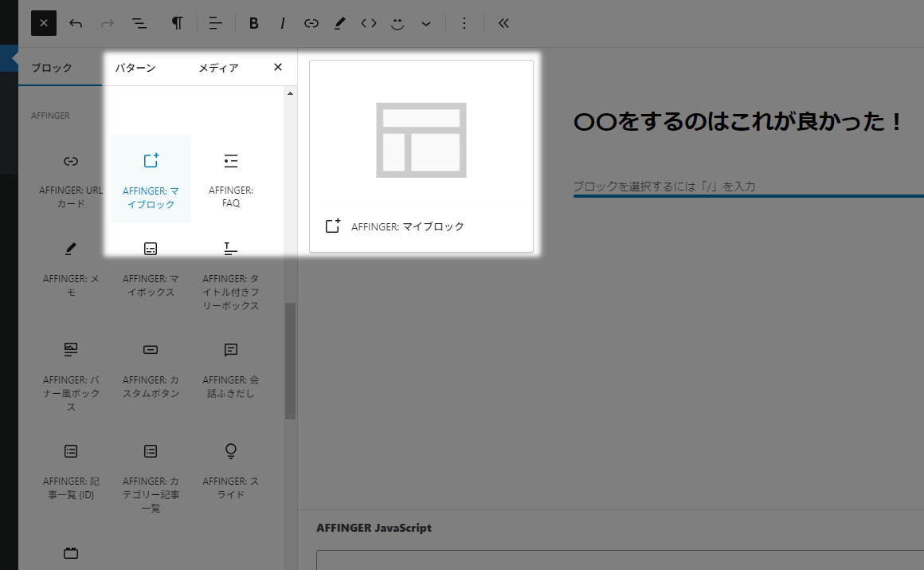Close the block inserter toggle button
Image resolution: width=924 pixels, height=570 pixels.
click(44, 23)
